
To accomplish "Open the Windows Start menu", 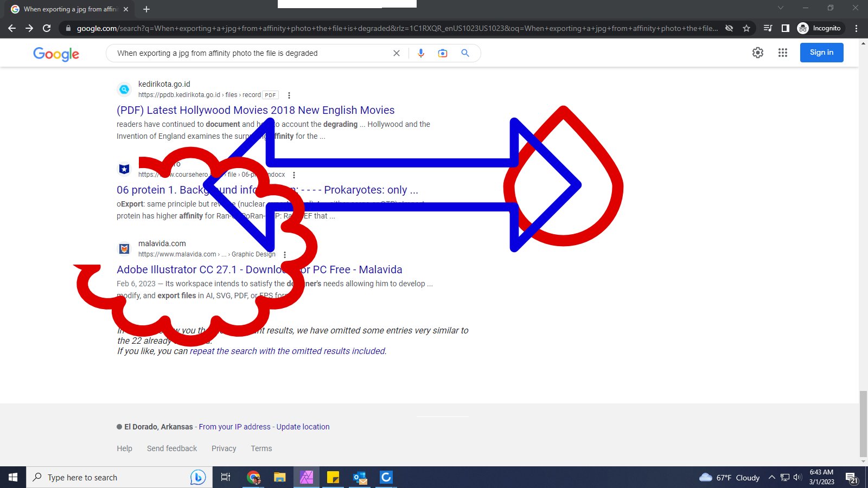I will 13,477.
